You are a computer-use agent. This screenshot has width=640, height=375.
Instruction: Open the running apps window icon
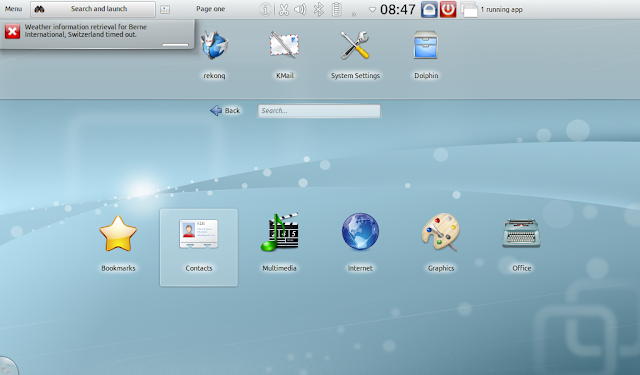[x=469, y=9]
